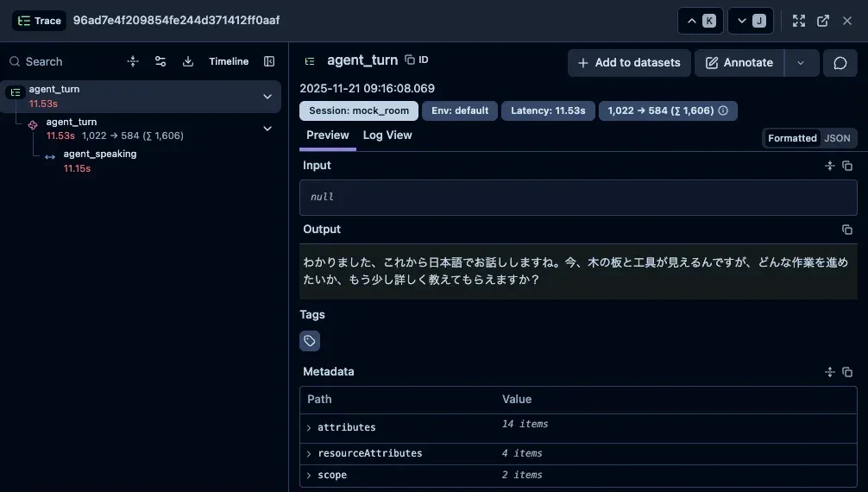Collapse the left trace tree panel
The width and height of the screenshot is (868, 492).
(269, 61)
